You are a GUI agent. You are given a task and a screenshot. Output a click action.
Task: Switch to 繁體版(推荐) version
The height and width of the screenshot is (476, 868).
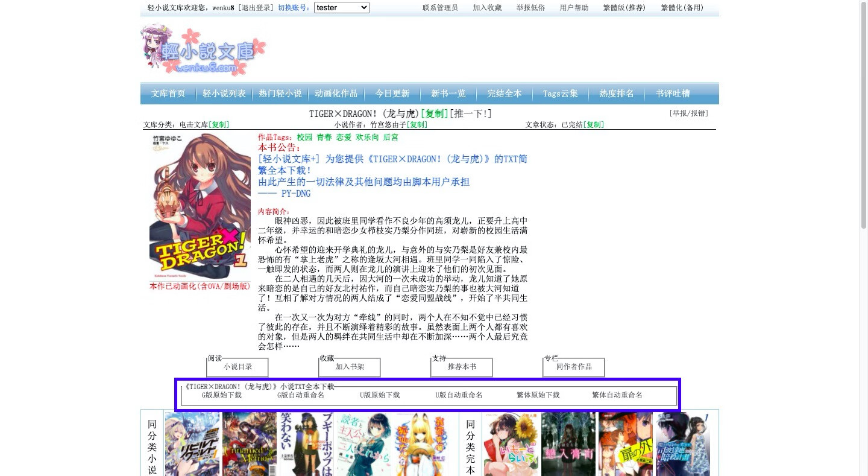click(x=624, y=8)
